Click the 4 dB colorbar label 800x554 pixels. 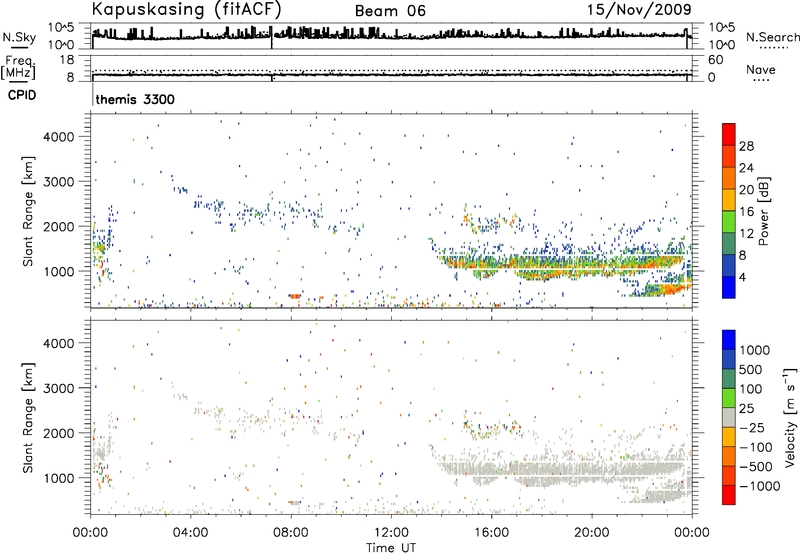(x=743, y=277)
